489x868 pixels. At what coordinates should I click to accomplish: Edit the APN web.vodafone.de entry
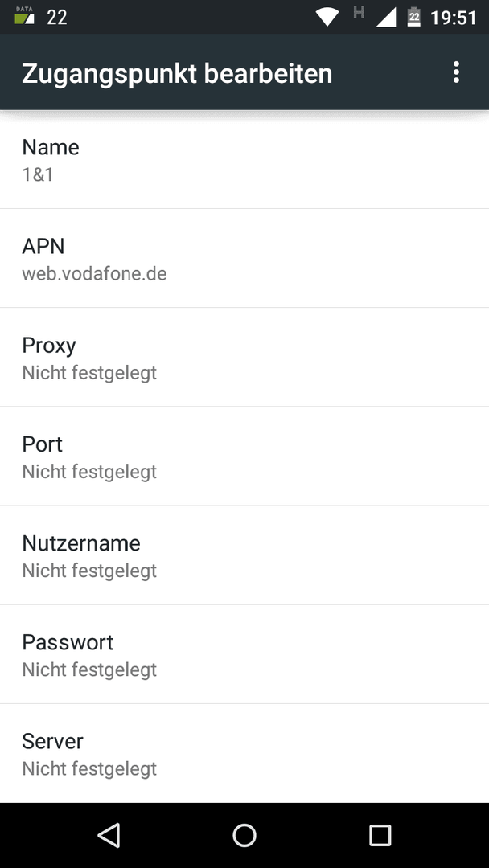244,259
